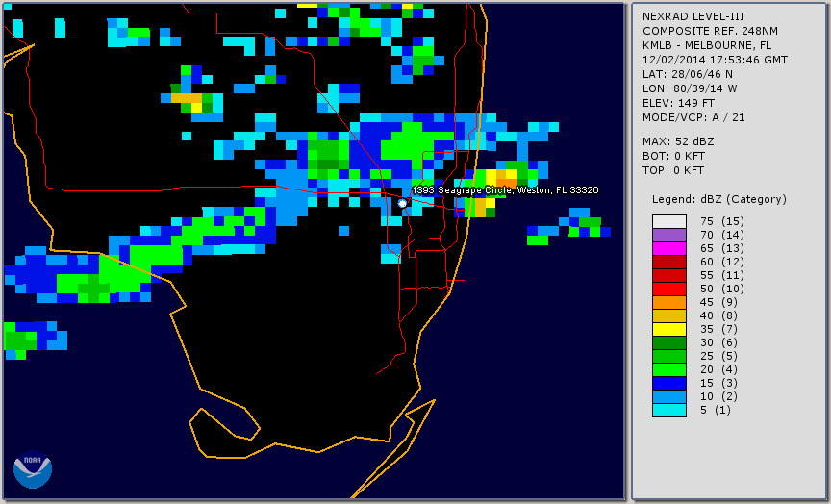
Task: Select the 25 dBZ medium green swatch
Action: [x=669, y=357]
